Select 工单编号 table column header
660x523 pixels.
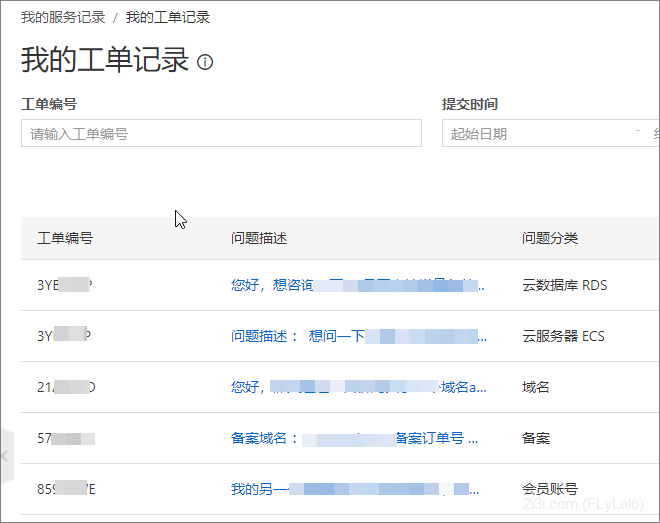click(65, 238)
